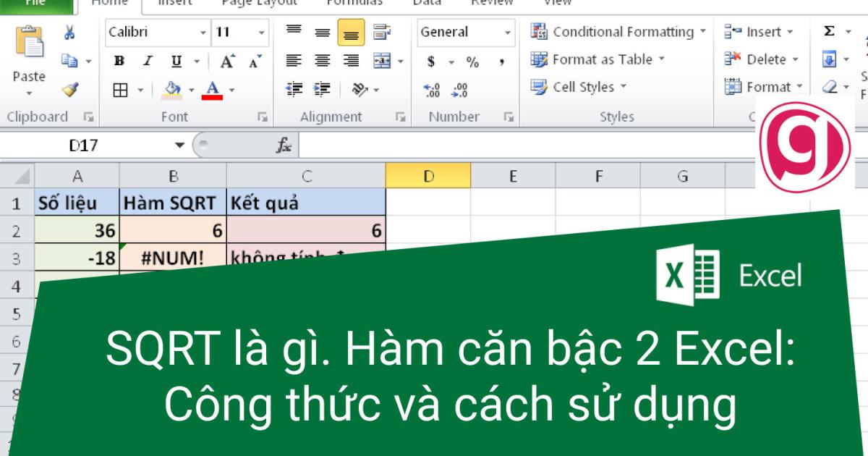This screenshot has width=868, height=456.
Task: Open the Page Layout tab
Action: coord(260,4)
